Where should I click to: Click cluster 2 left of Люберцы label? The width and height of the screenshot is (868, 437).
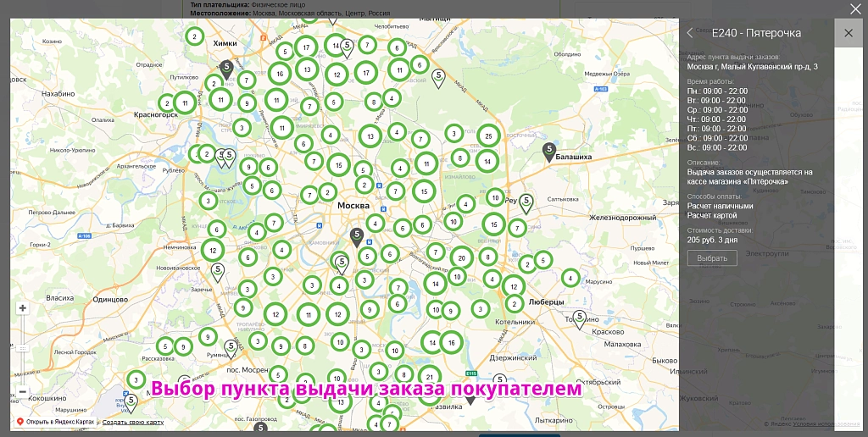pos(515,304)
